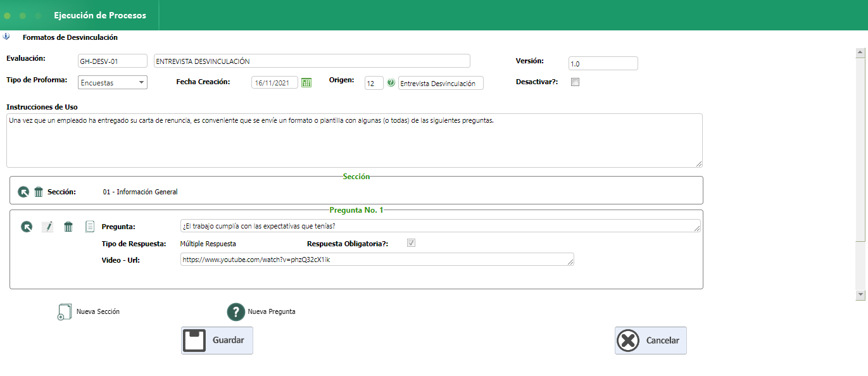Viewport: 868px width, 376px height.
Task: Click the Entrevista Desvinculación origin field
Action: coord(441,83)
